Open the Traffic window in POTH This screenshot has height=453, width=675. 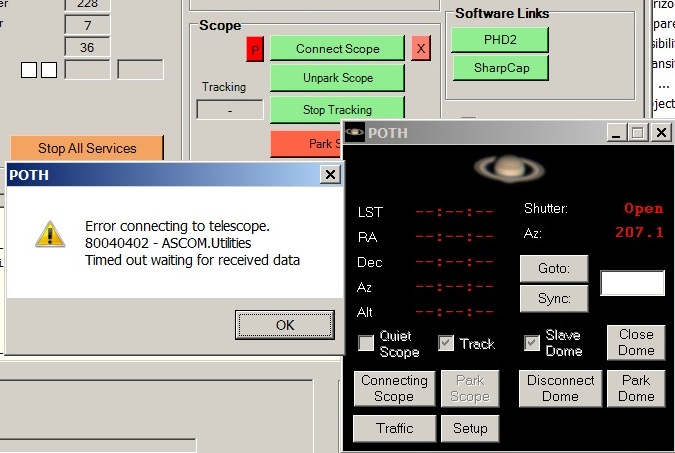(394, 428)
